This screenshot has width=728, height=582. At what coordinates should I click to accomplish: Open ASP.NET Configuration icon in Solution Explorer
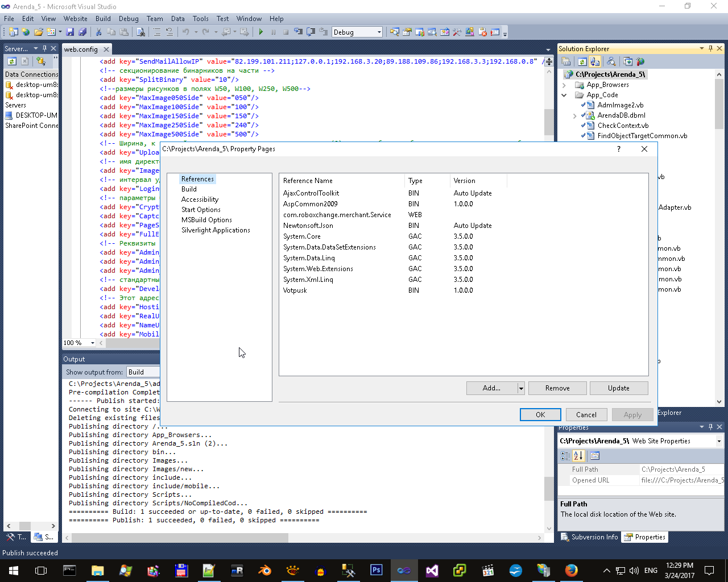640,62
